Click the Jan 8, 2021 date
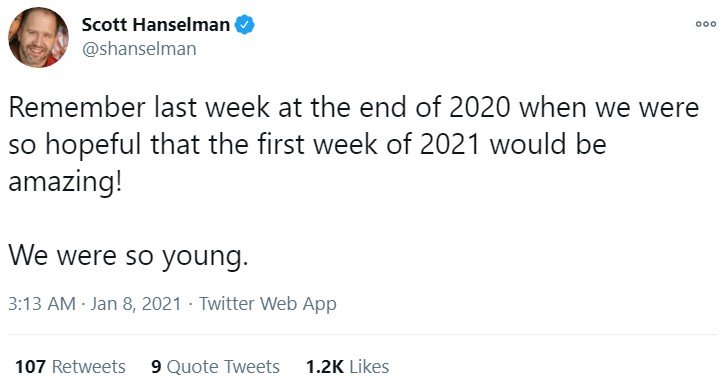Screen dimensions: 725x387 click(x=135, y=304)
